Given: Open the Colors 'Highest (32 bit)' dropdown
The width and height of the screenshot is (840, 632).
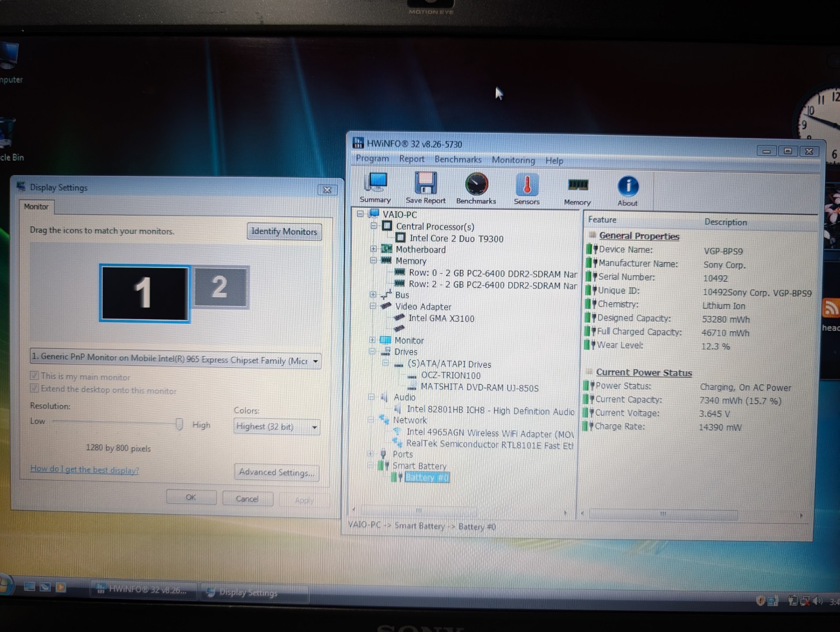Looking at the screenshot, I should click(314, 427).
